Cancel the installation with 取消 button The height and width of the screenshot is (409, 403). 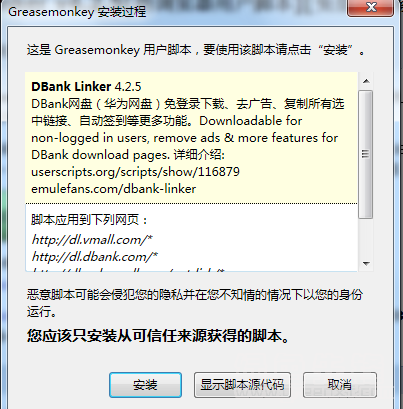[340, 385]
